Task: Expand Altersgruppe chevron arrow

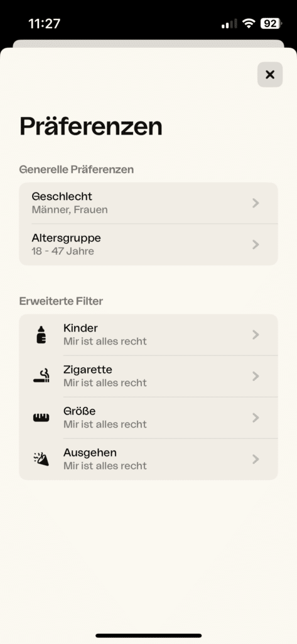Action: coord(256,245)
